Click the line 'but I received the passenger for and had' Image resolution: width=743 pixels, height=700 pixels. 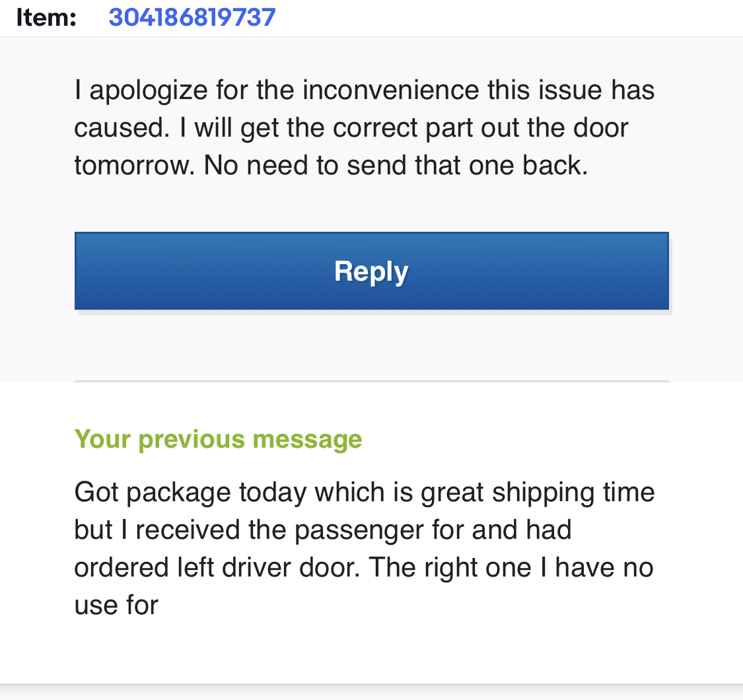pos(323,530)
